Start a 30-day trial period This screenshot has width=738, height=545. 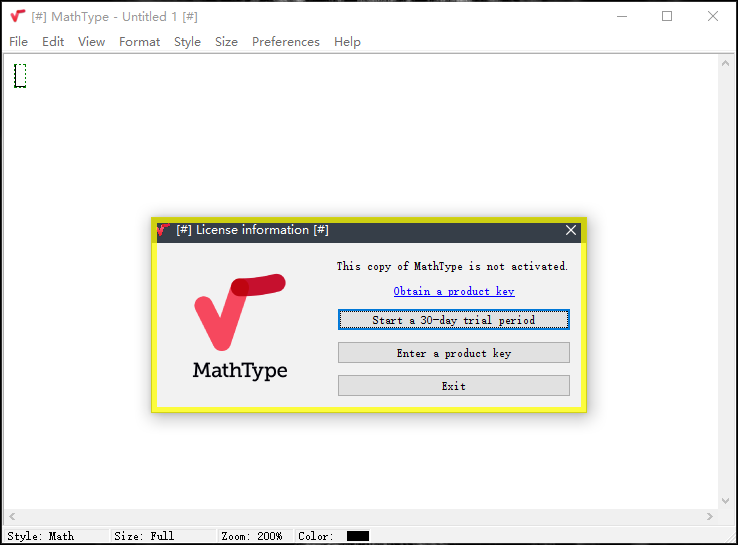point(454,320)
